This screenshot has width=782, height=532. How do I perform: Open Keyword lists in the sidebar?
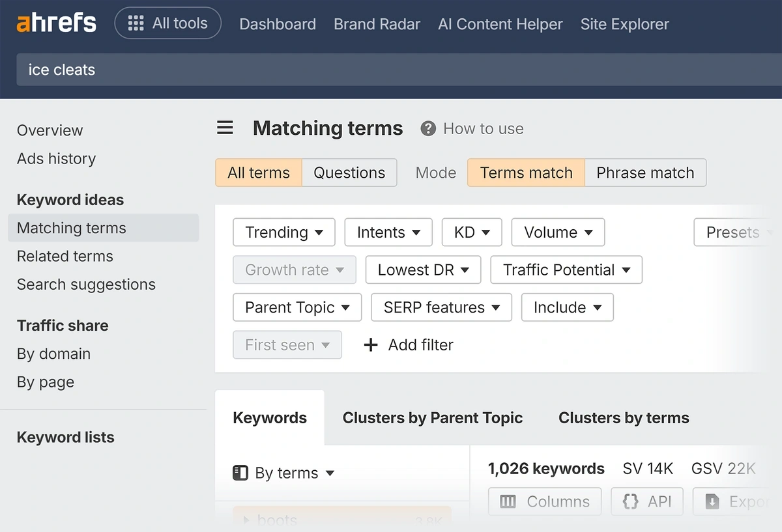pyautogui.click(x=65, y=438)
